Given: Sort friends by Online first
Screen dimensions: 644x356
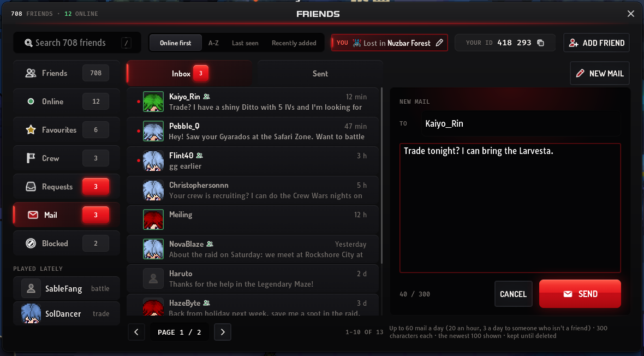Looking at the screenshot, I should (x=175, y=43).
